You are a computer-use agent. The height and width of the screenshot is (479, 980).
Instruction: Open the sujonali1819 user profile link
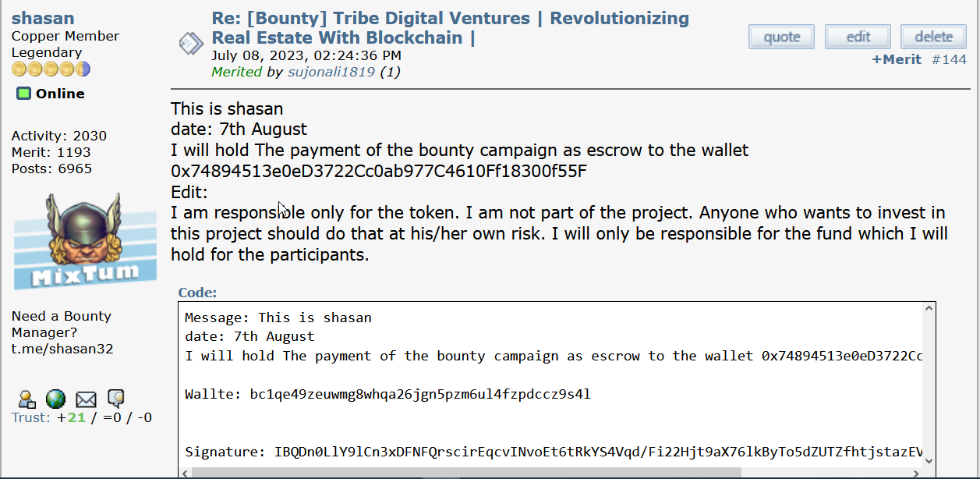331,72
